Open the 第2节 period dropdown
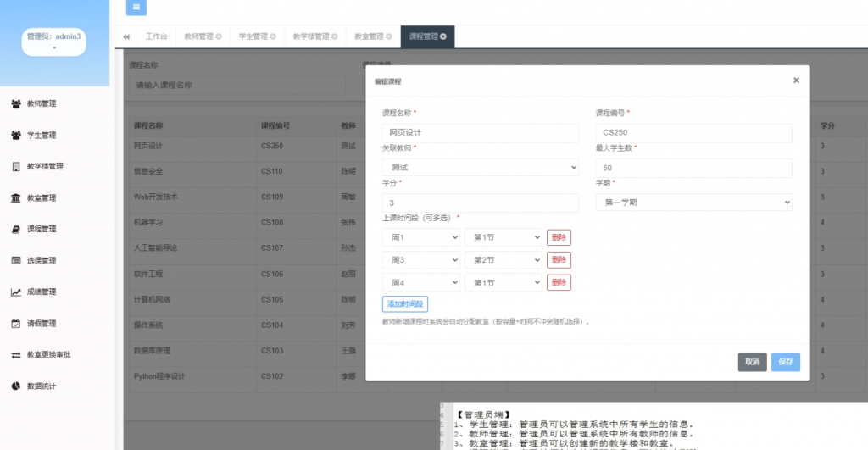868x450 pixels. tap(504, 260)
